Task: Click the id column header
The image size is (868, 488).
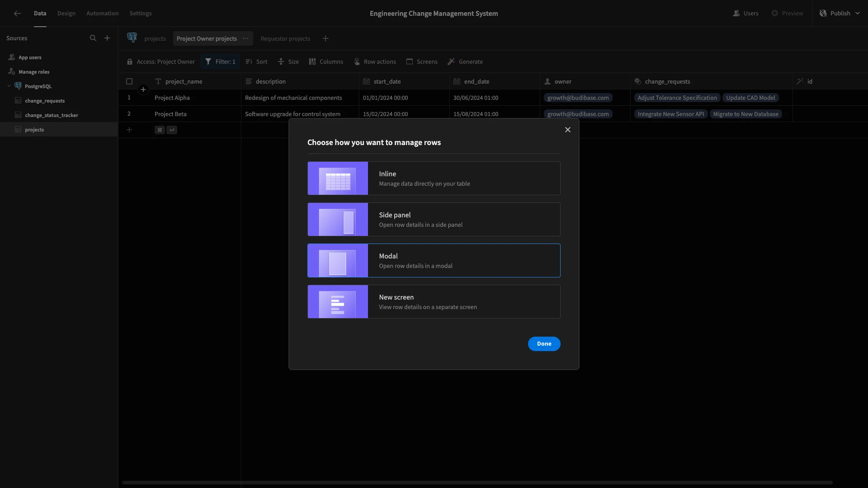Action: tap(830, 81)
